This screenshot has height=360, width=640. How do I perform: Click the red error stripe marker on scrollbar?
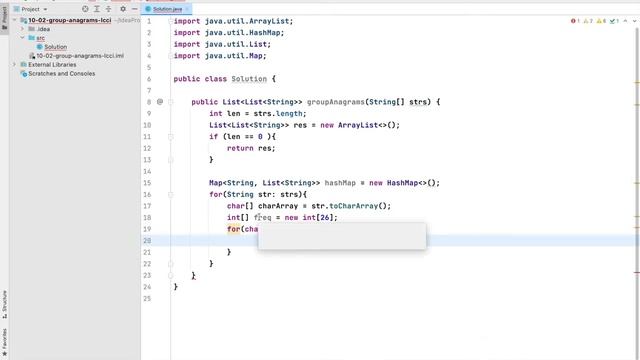point(637,272)
